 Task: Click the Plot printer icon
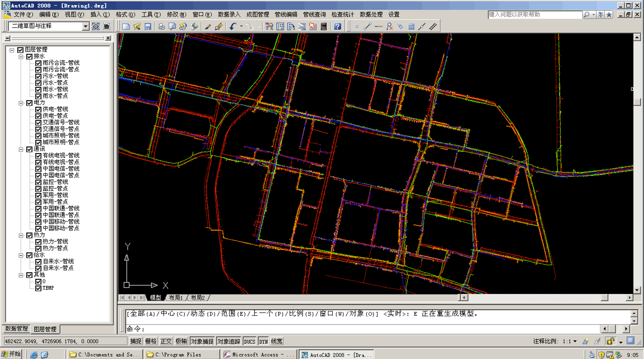(161, 27)
